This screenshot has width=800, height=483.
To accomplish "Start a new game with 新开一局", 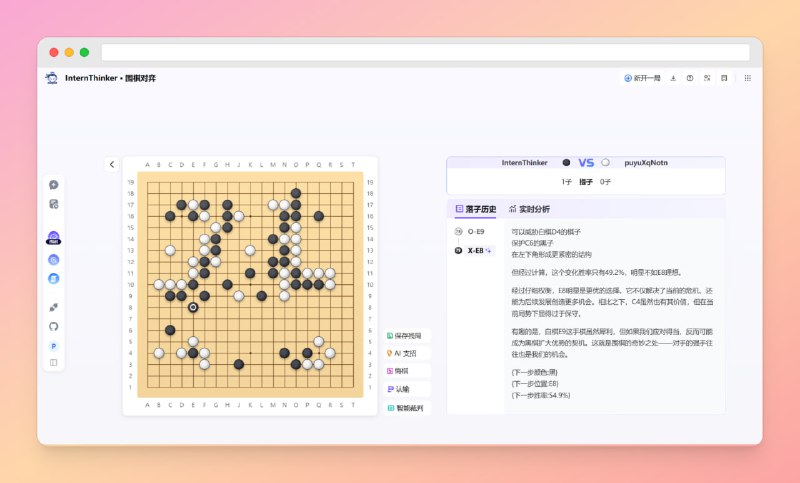I will (x=642, y=78).
